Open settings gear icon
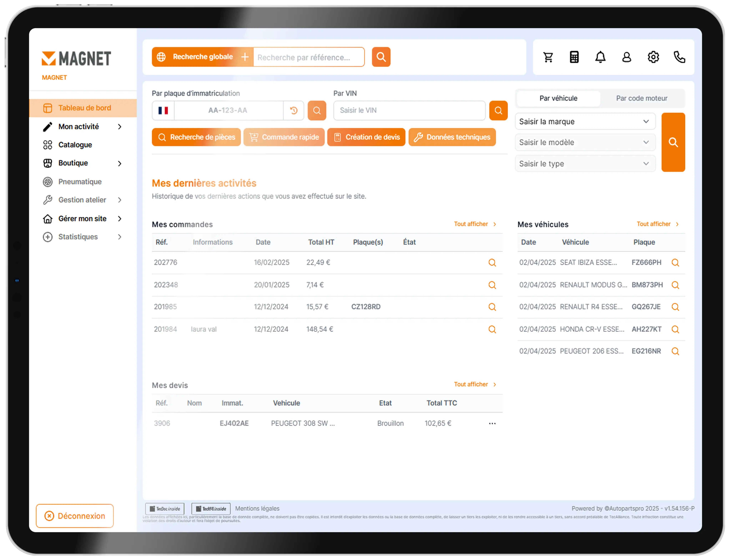 coord(653,57)
